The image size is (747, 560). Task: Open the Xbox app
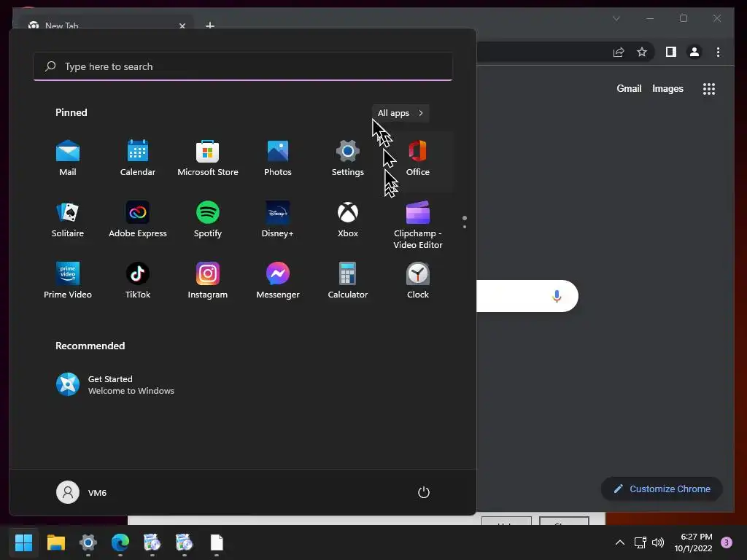click(x=348, y=219)
